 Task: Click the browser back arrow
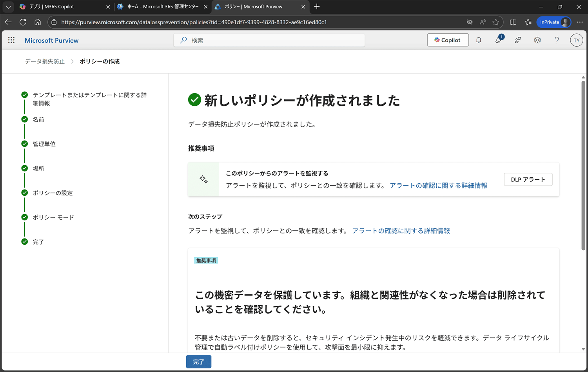(8, 22)
